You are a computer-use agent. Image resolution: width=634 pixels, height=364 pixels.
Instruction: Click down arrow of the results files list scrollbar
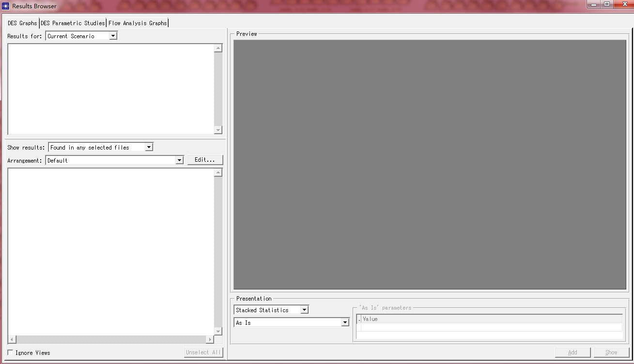tap(218, 130)
